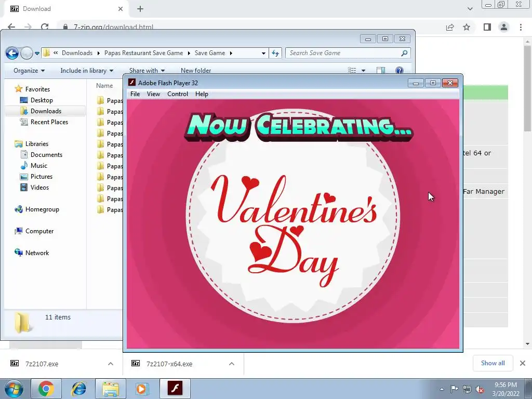The image size is (532, 399).
Task: Change your view icon in Explorer
Action: coord(352,70)
